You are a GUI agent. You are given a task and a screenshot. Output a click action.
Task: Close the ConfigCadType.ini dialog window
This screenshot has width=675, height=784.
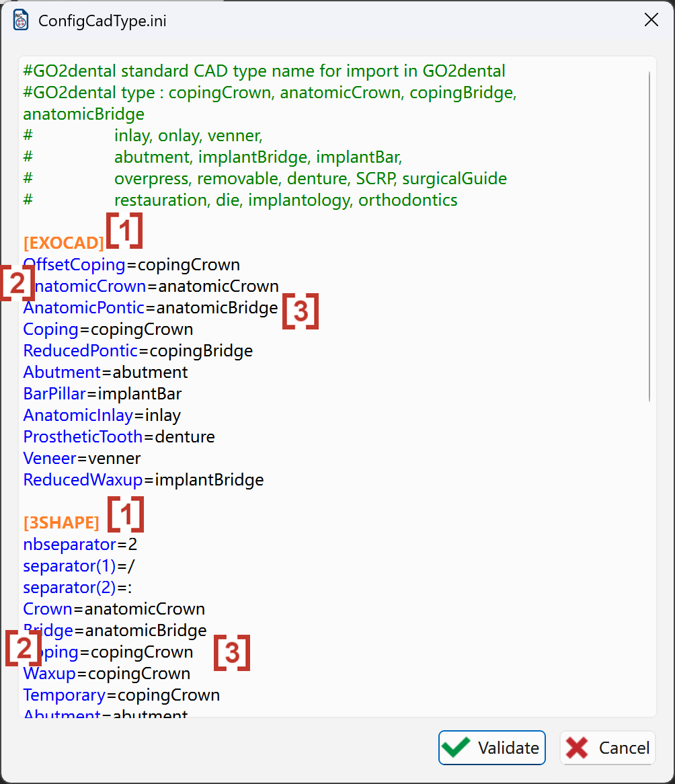tap(651, 20)
